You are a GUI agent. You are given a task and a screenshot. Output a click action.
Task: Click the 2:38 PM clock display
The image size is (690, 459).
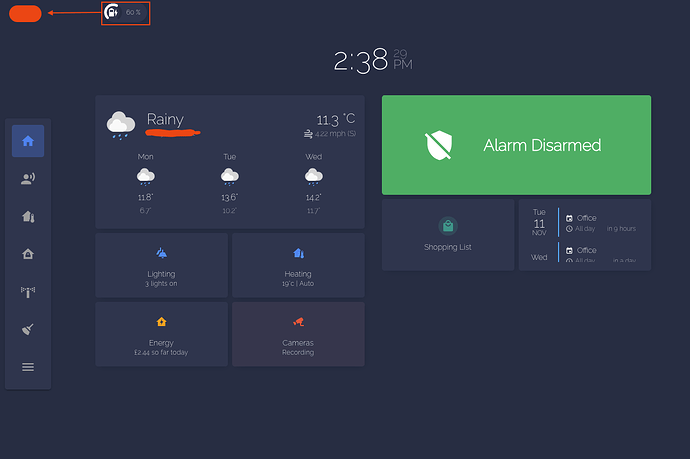[x=373, y=60]
